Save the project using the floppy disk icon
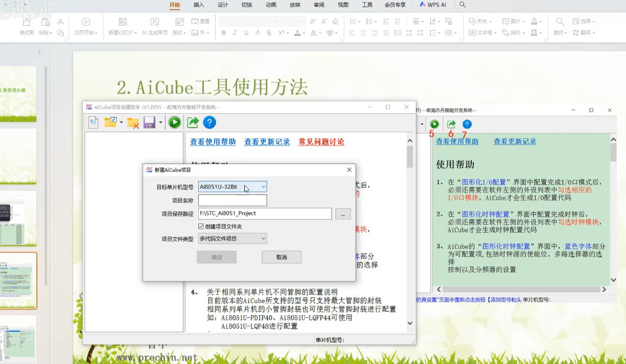The image size is (626, 364). click(x=149, y=122)
